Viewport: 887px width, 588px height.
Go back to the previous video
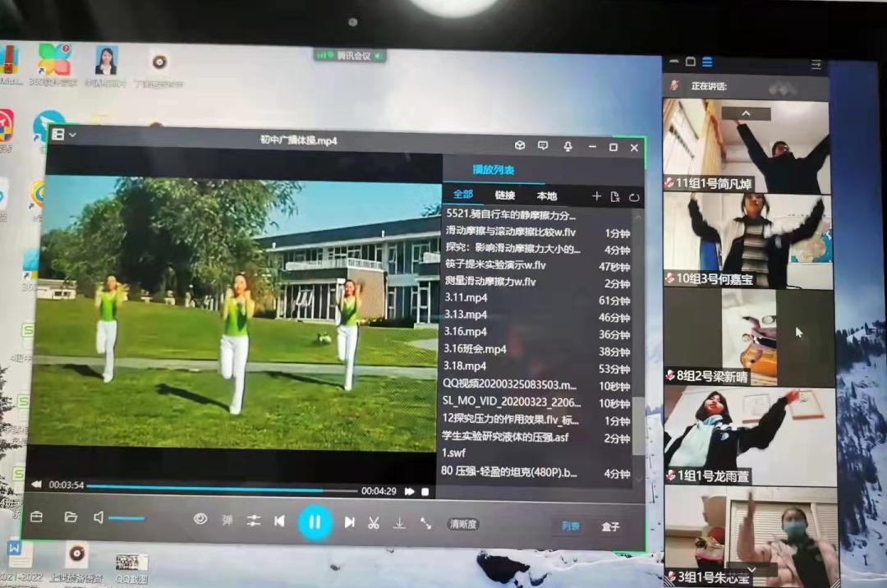click(x=279, y=521)
